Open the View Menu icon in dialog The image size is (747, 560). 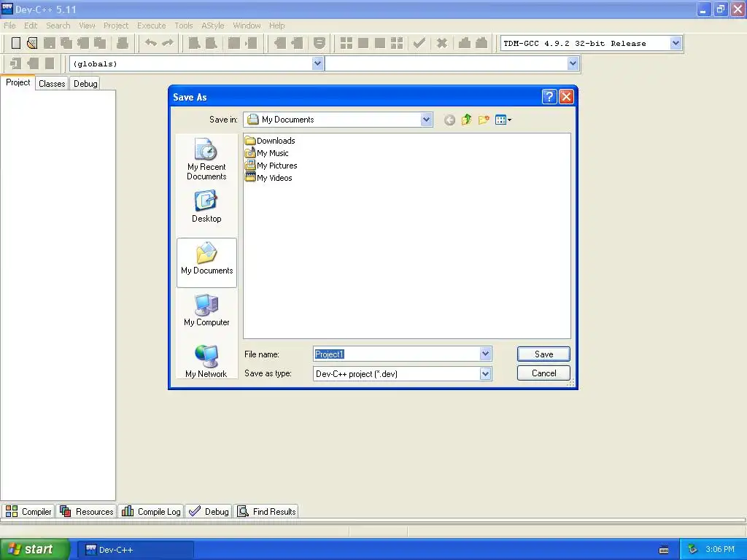pos(503,120)
